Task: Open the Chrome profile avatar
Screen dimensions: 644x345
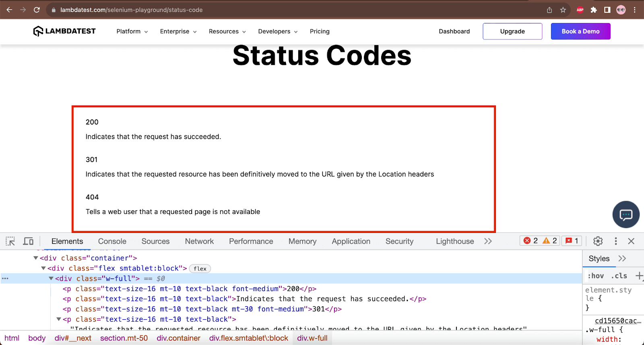Action: click(x=621, y=10)
